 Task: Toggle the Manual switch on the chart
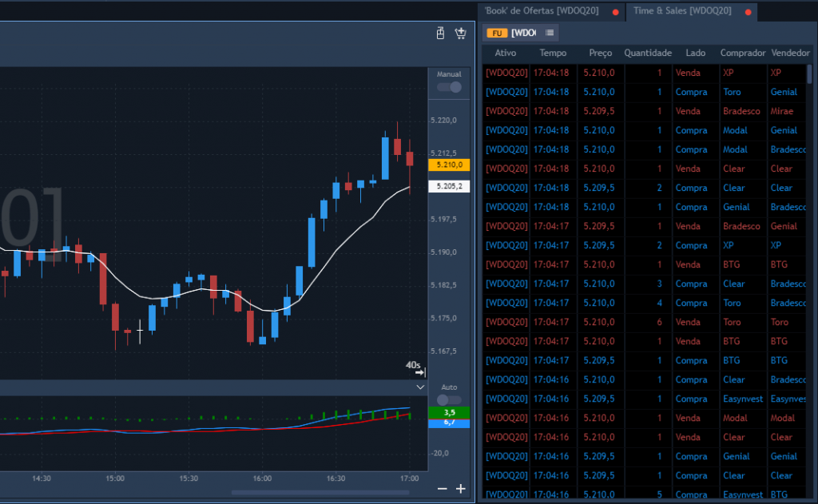449,86
